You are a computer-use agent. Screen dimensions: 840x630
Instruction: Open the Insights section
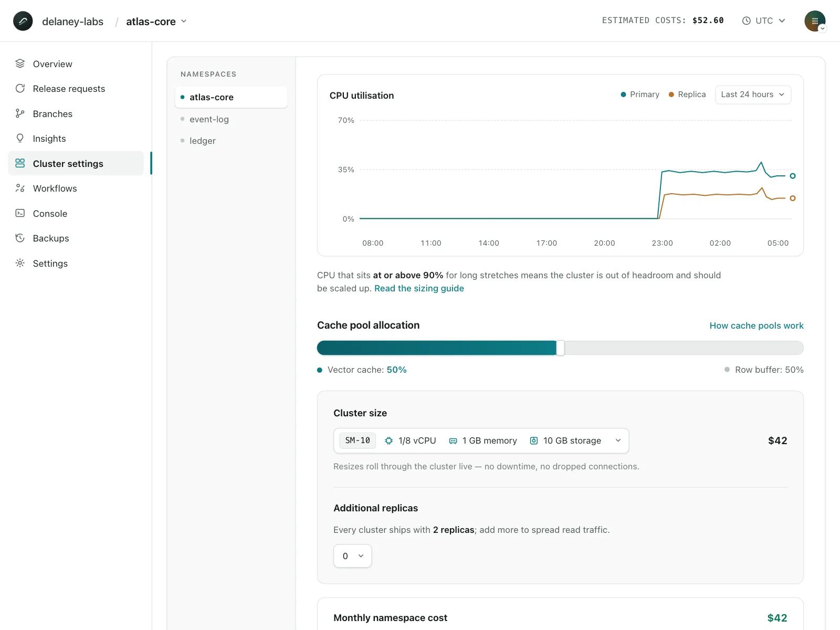click(x=76, y=138)
